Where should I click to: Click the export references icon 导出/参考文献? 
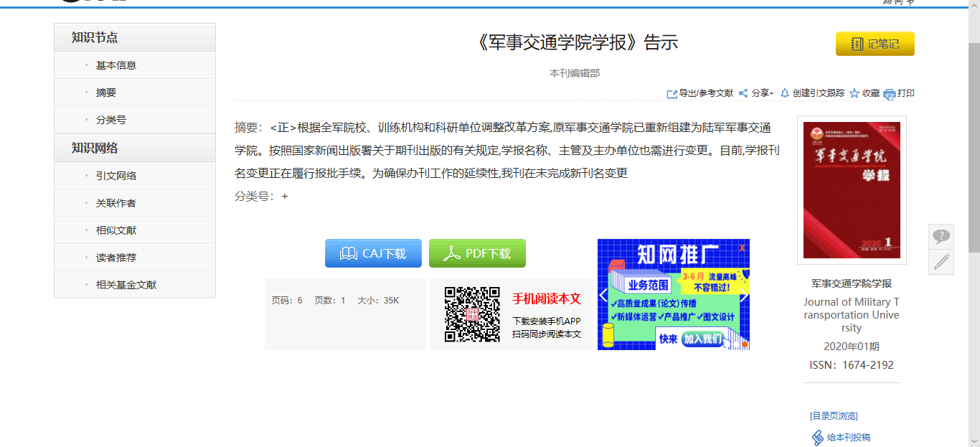(672, 94)
